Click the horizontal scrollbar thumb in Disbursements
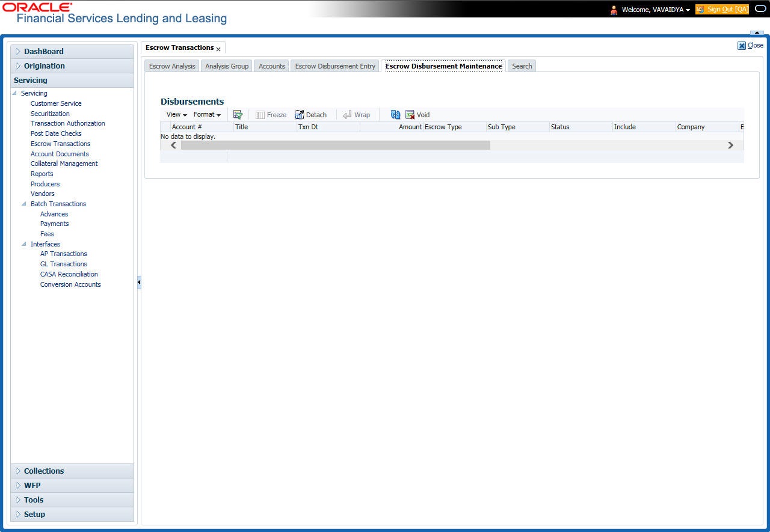 click(x=336, y=145)
